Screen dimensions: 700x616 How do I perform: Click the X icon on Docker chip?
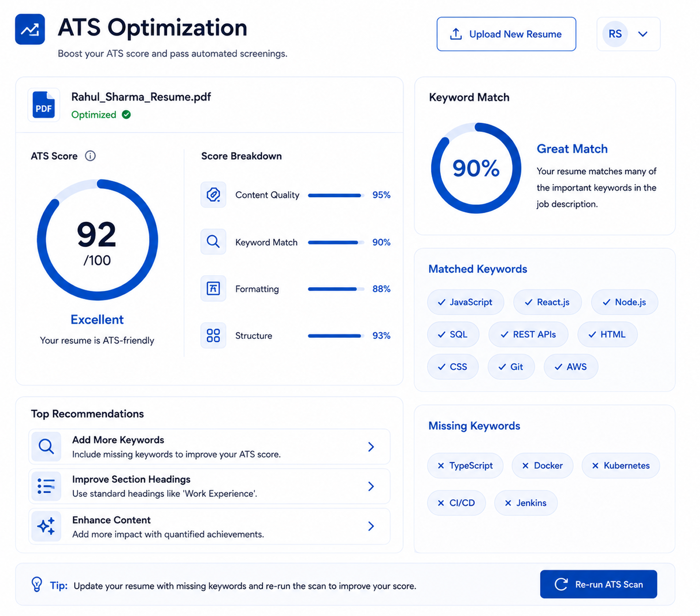525,466
